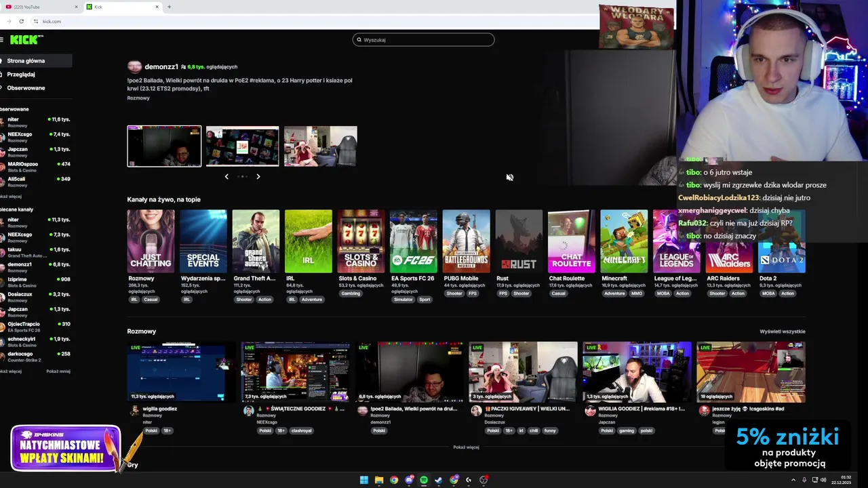Open the PACZKI IGIVEAWEY stream thumbnail

[523, 372]
